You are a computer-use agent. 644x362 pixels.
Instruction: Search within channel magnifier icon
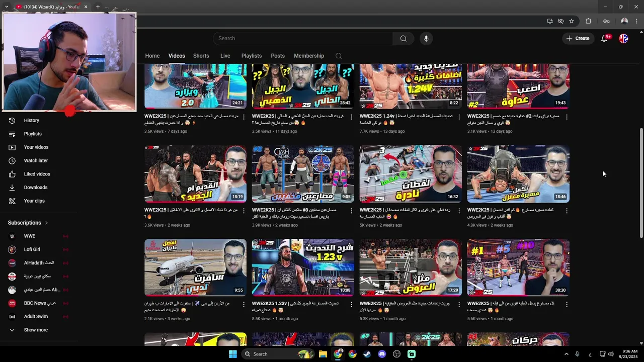[339, 56]
